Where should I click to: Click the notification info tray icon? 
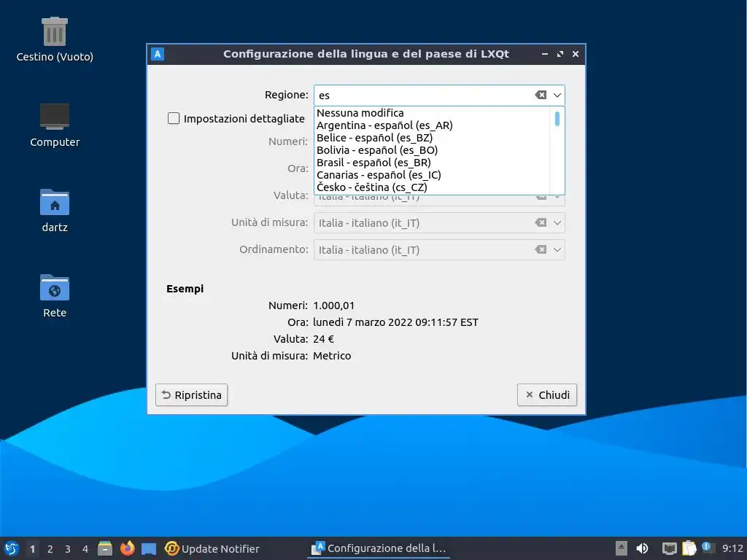[707, 548]
